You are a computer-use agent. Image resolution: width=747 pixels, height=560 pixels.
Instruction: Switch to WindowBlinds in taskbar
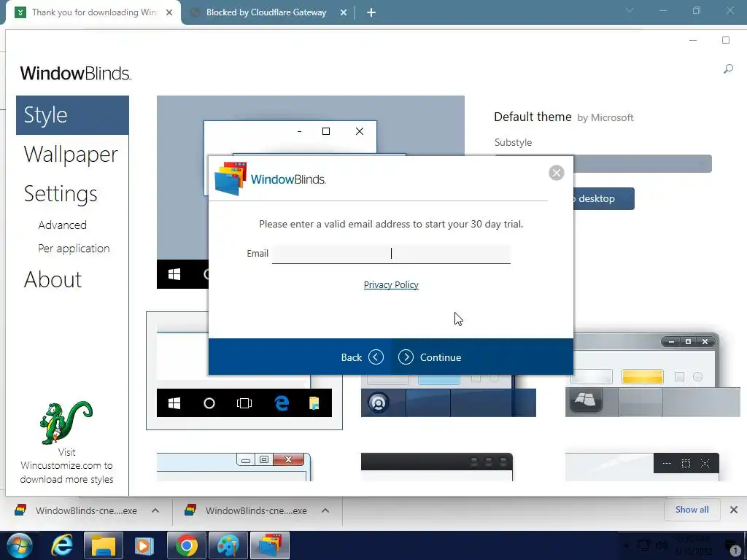click(x=270, y=545)
